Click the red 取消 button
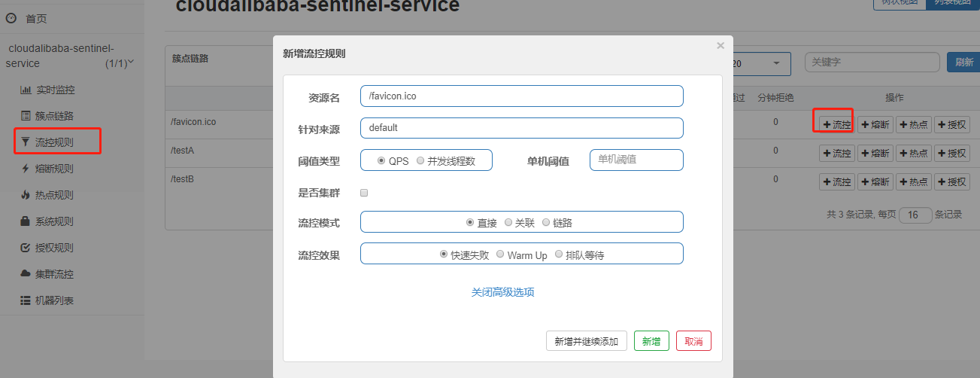This screenshot has width=980, height=378. (693, 341)
